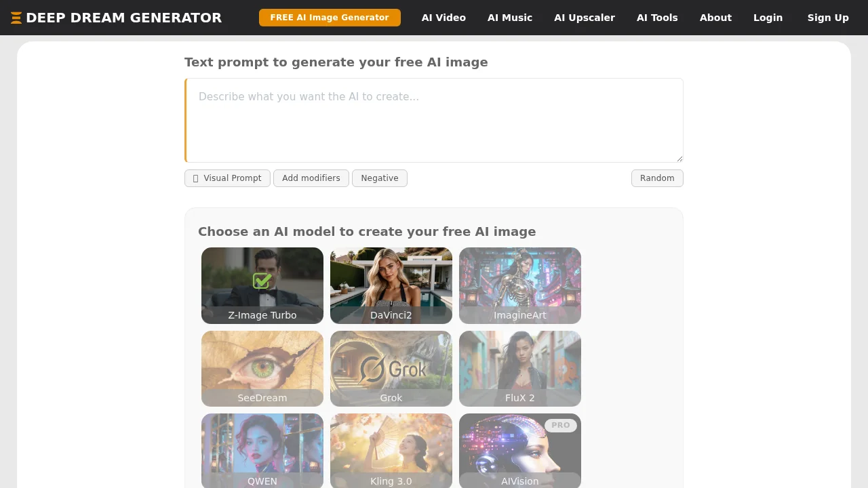Uncheck the green checkmark on Z-Image Turbo

coord(262,281)
